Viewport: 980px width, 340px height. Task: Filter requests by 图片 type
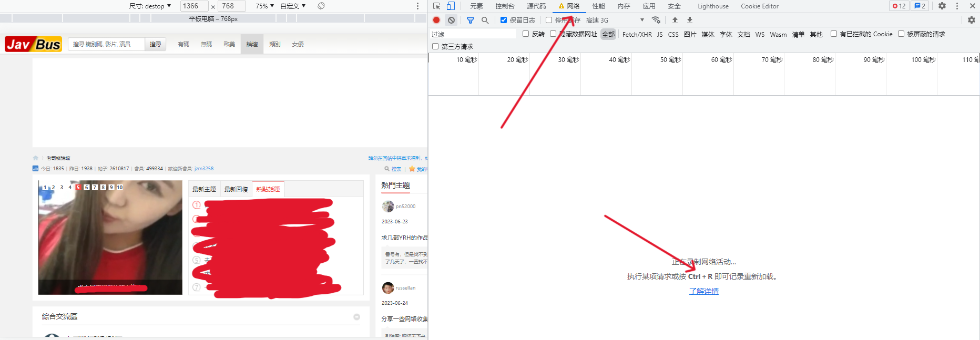coord(690,34)
